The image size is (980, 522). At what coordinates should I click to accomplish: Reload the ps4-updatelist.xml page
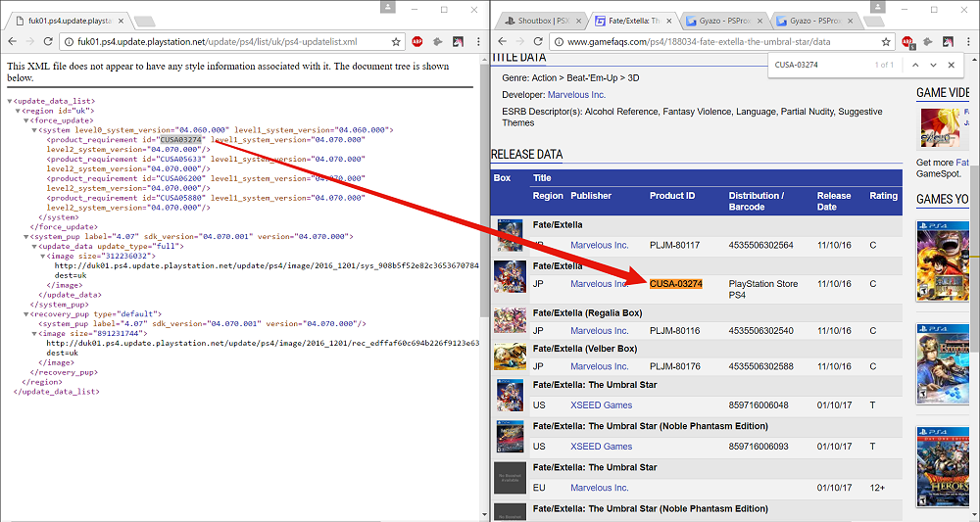(x=47, y=42)
